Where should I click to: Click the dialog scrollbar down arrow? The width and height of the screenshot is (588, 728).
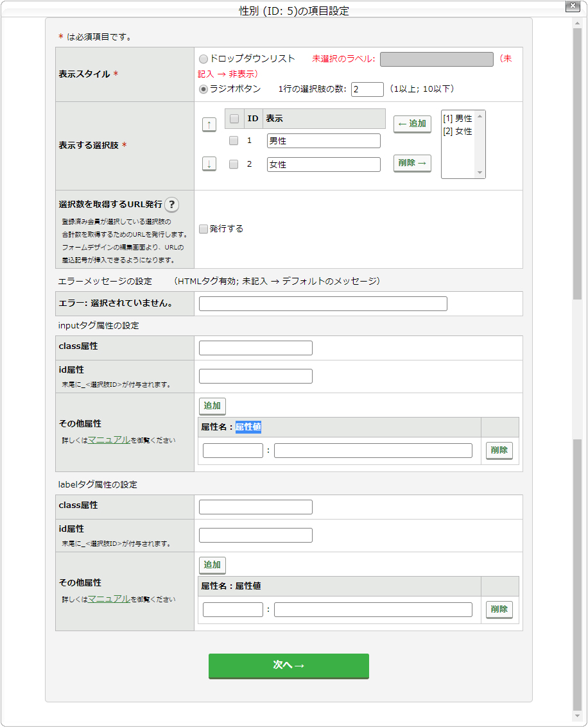577,715
